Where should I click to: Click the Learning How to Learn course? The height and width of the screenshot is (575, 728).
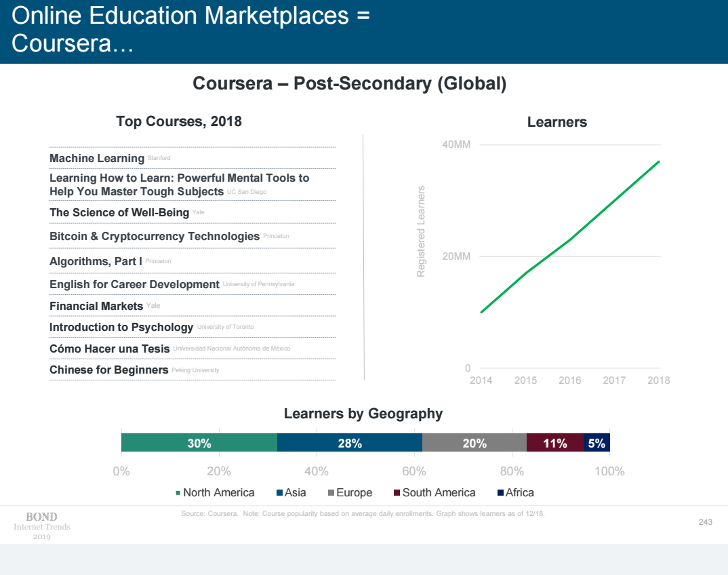[x=179, y=184]
